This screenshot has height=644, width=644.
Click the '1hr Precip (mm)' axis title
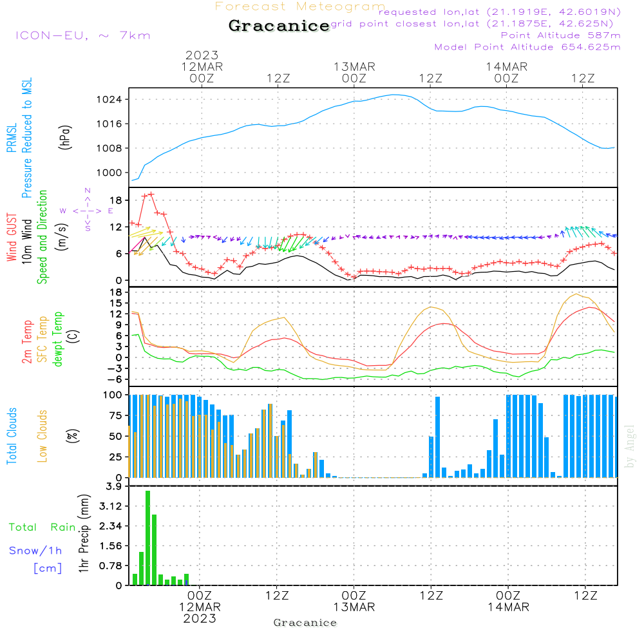(x=84, y=533)
